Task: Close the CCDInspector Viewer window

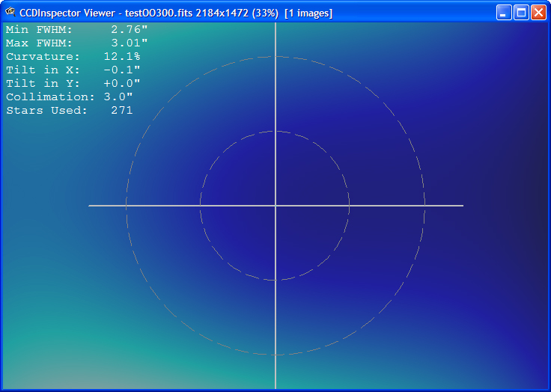Action: pos(538,13)
